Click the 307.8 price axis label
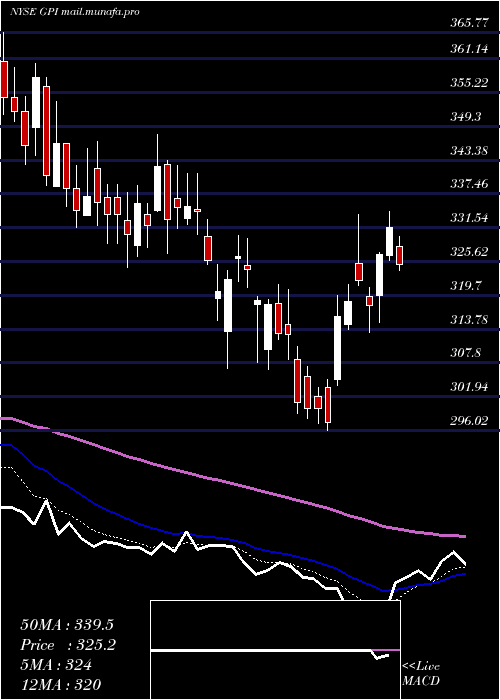This screenshot has width=500, height=700. tap(466, 354)
